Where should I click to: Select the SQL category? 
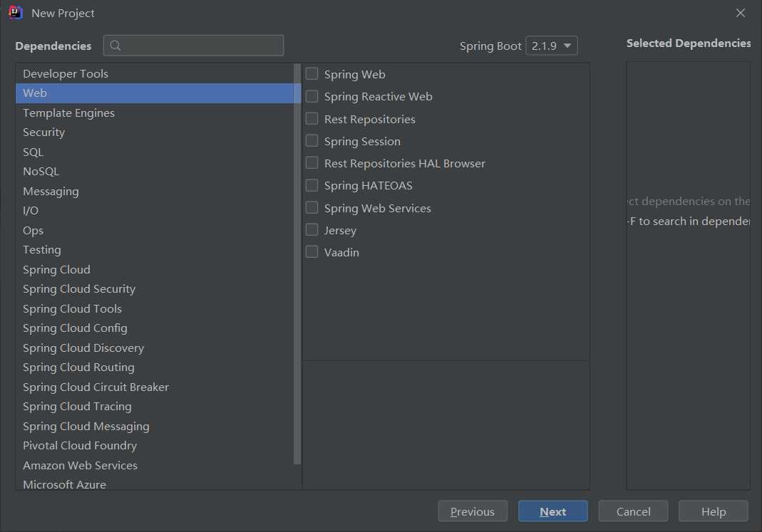155,152
